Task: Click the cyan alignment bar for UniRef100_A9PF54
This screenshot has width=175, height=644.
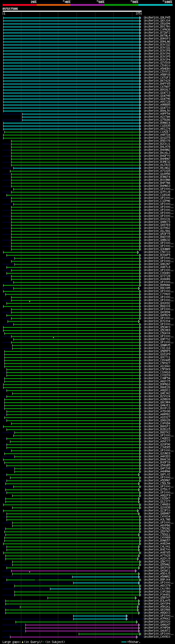Action: pyautogui.click(x=81, y=114)
